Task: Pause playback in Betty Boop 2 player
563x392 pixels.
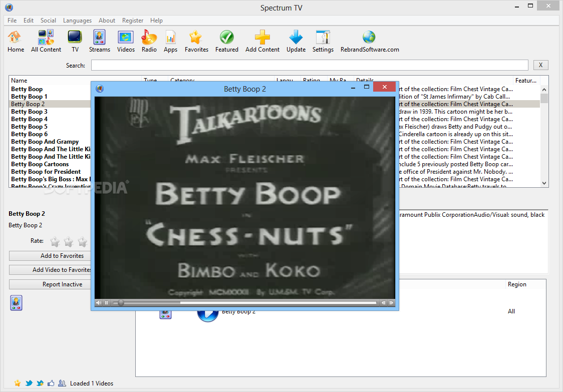Action: click(x=107, y=302)
